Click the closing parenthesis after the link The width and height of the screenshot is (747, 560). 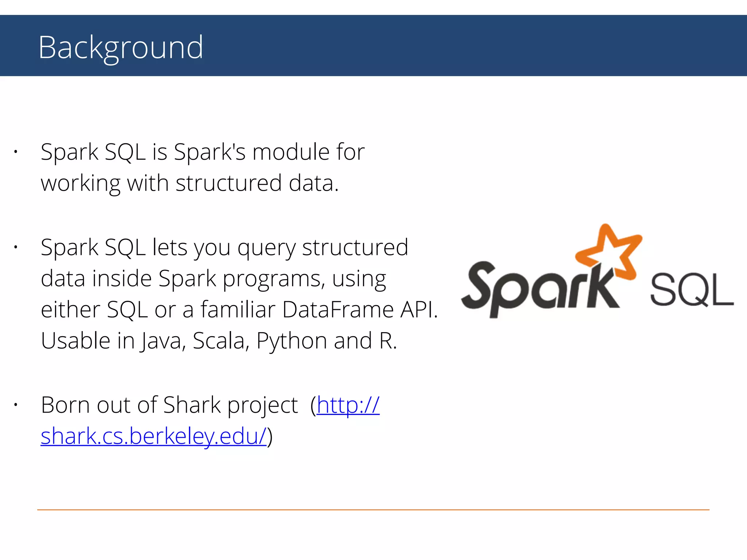[x=270, y=437]
